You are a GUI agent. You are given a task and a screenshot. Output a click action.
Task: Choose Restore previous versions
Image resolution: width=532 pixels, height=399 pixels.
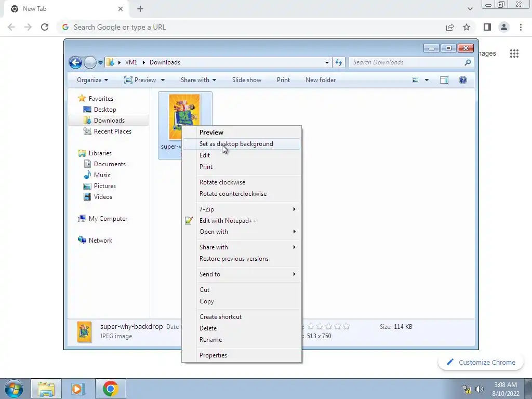[242, 259]
